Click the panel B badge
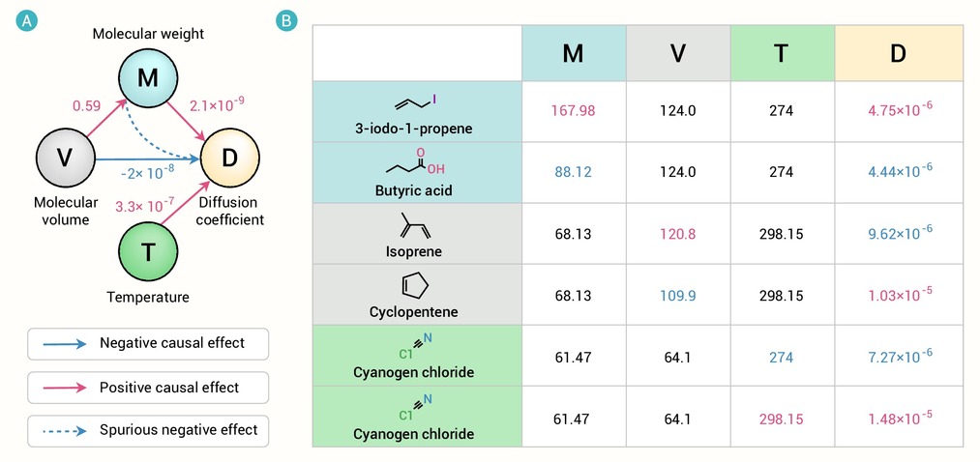The image size is (980, 462). tap(286, 21)
